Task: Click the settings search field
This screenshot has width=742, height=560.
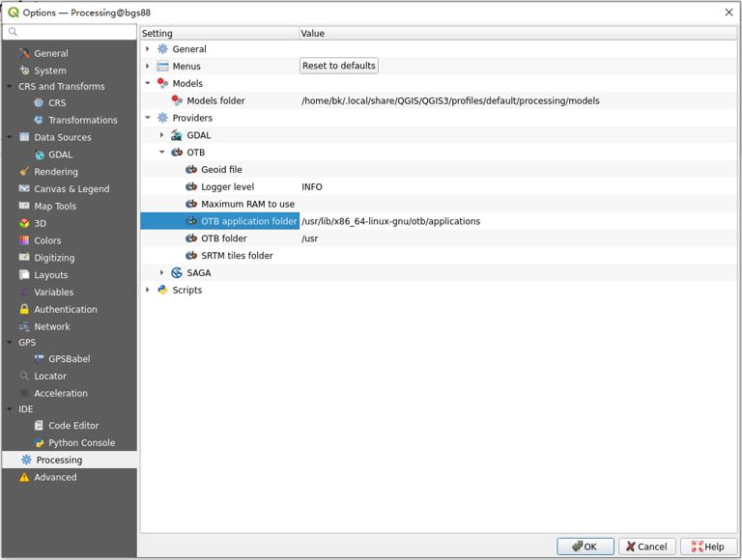Action: coord(70,32)
